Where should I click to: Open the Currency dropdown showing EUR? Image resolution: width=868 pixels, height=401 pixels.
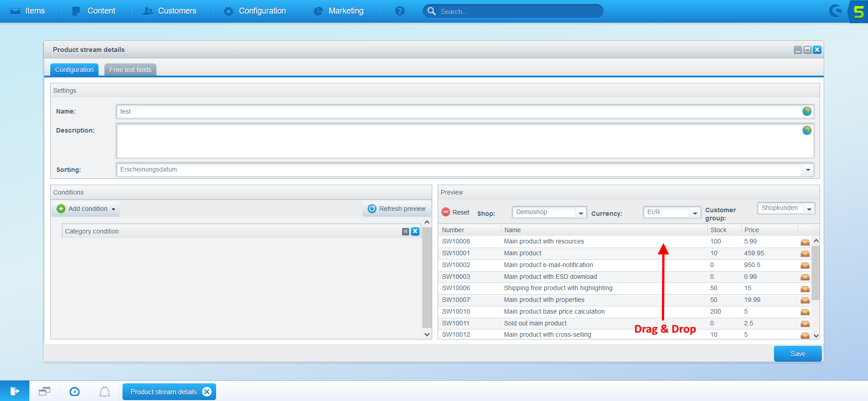[695, 212]
